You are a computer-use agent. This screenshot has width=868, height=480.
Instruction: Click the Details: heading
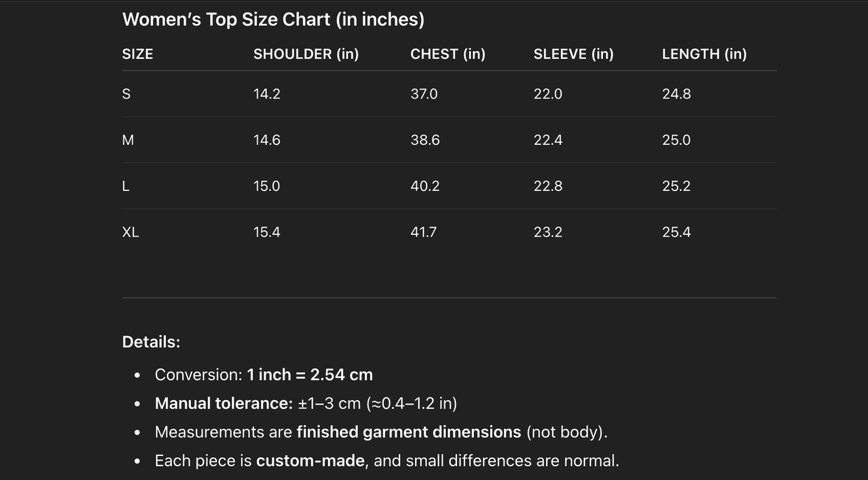[x=151, y=342]
